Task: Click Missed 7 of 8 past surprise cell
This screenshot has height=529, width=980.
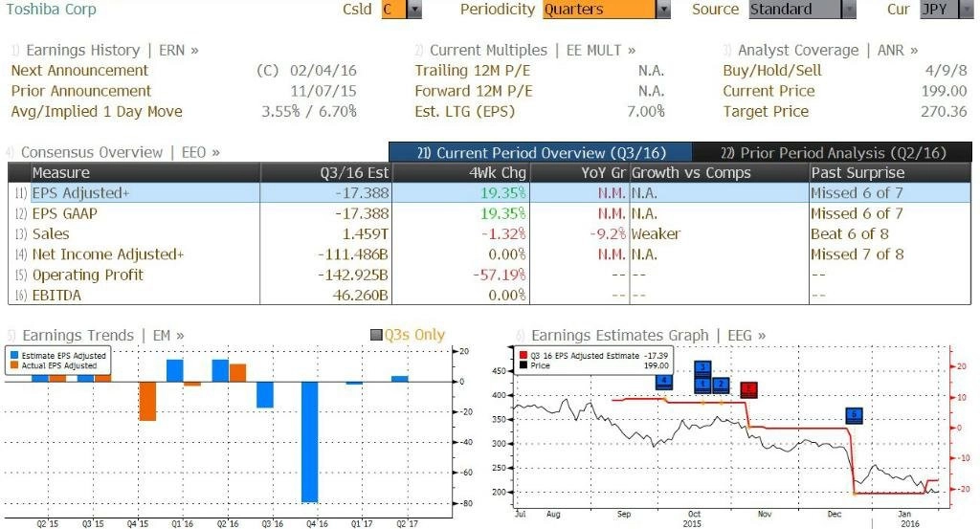Action: tap(857, 254)
